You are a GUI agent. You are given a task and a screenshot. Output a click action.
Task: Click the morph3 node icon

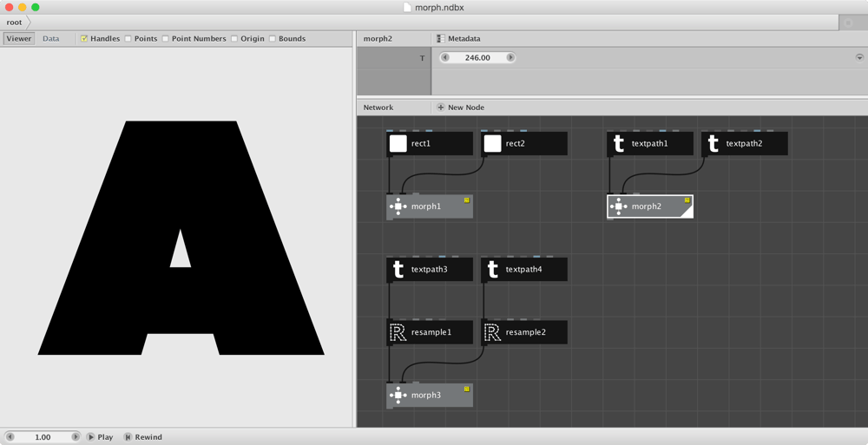point(398,396)
